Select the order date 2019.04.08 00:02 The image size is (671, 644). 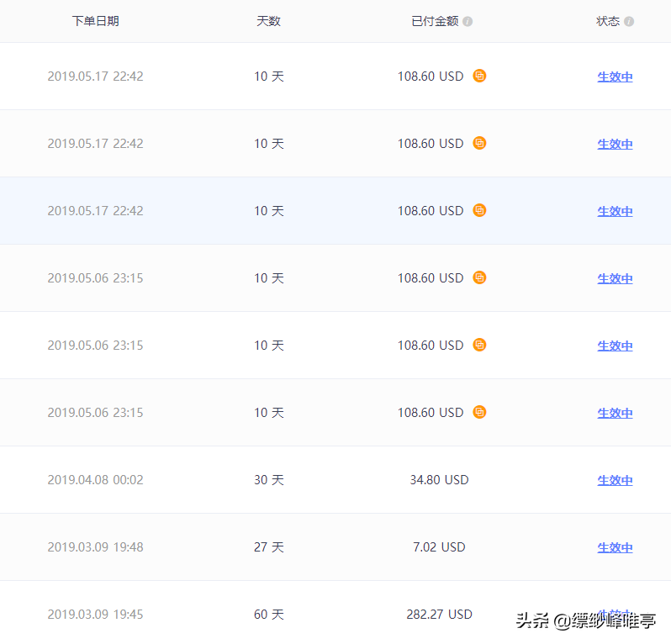coord(95,480)
